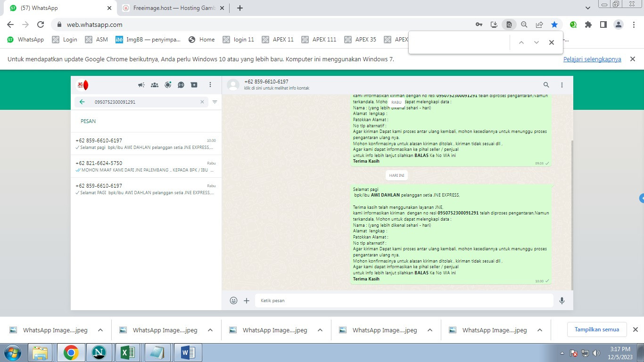Click the lock icon for site info

click(59, 25)
